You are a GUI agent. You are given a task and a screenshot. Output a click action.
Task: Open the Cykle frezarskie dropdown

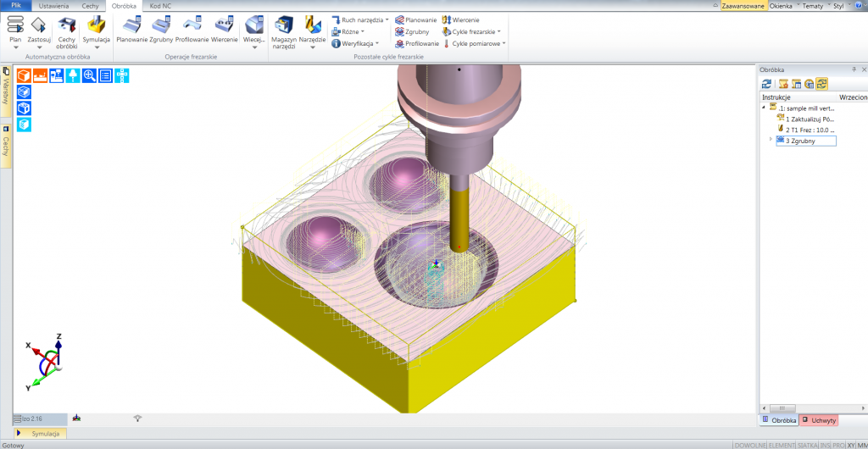(476, 31)
